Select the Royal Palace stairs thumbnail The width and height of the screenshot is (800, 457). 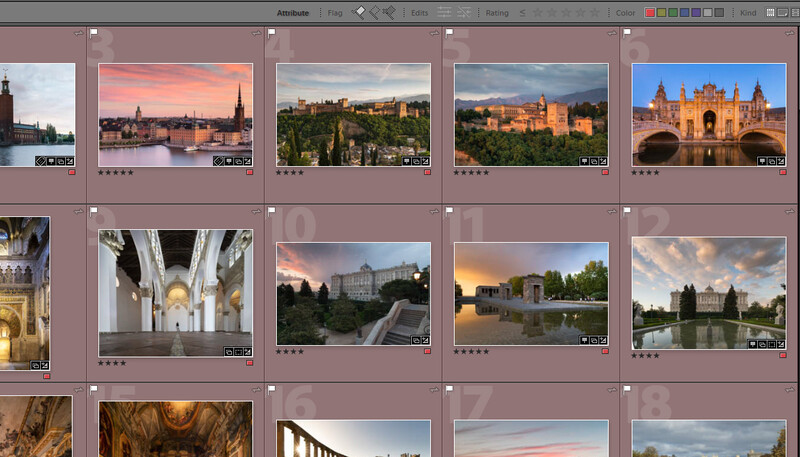pos(353,294)
